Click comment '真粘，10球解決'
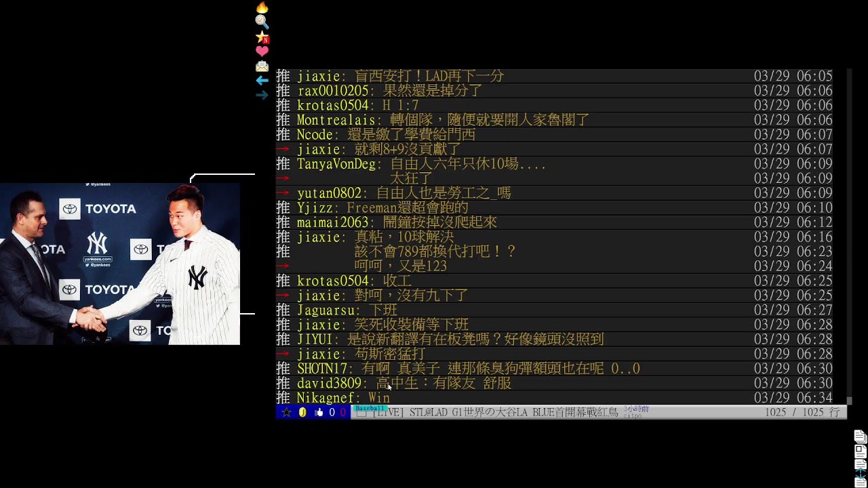The height and width of the screenshot is (488, 868). coord(404,237)
